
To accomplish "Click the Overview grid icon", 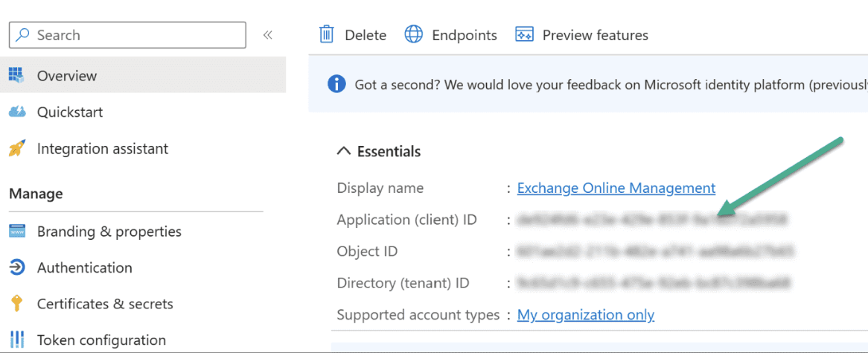I will (x=16, y=75).
